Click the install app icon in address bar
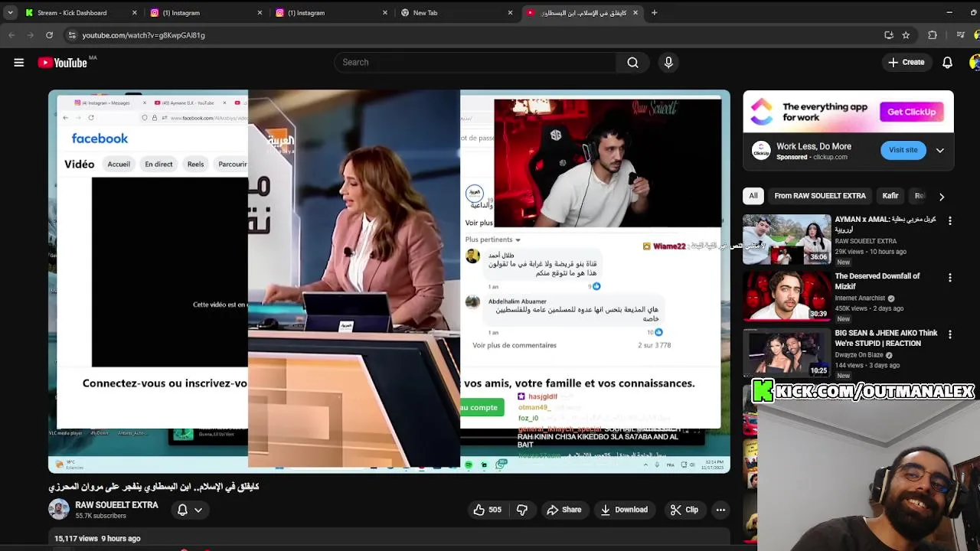The height and width of the screenshot is (551, 980). (889, 35)
